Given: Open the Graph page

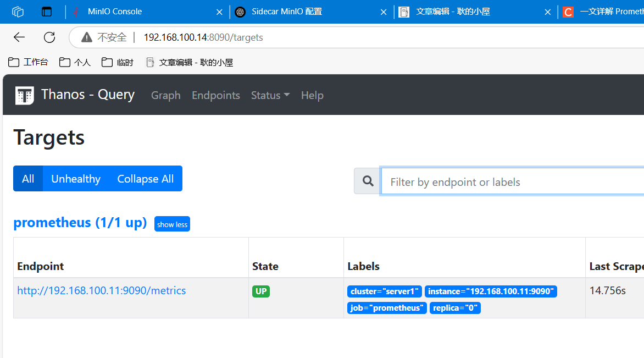Looking at the screenshot, I should (x=166, y=95).
